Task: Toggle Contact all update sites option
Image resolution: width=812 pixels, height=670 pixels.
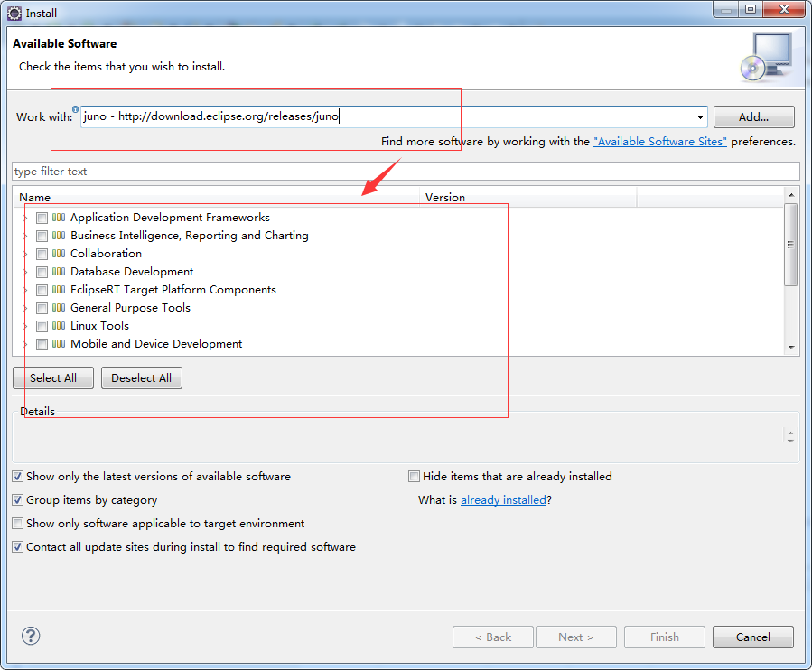Action: 17,547
